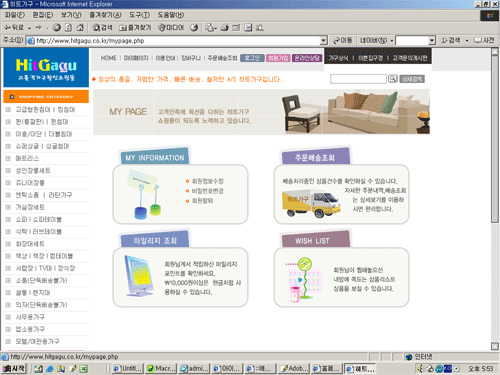Click the 온라인상담 button
The height and width of the screenshot is (375, 500).
(x=307, y=58)
